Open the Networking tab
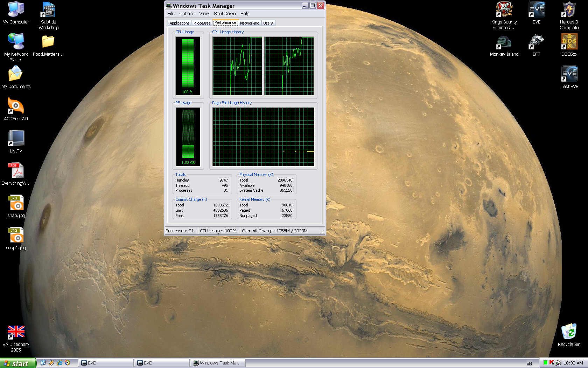Screen dimensions: 588x368 click(250, 23)
